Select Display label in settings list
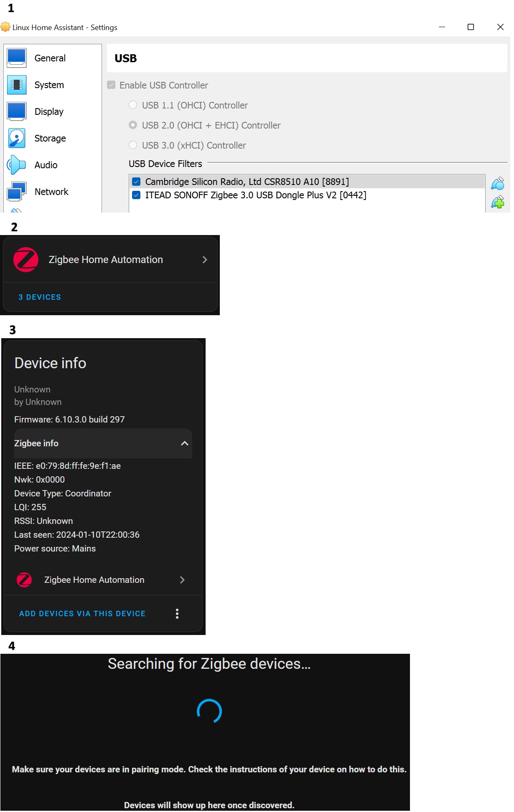Image resolution: width=514 pixels, height=812 pixels. click(x=49, y=111)
